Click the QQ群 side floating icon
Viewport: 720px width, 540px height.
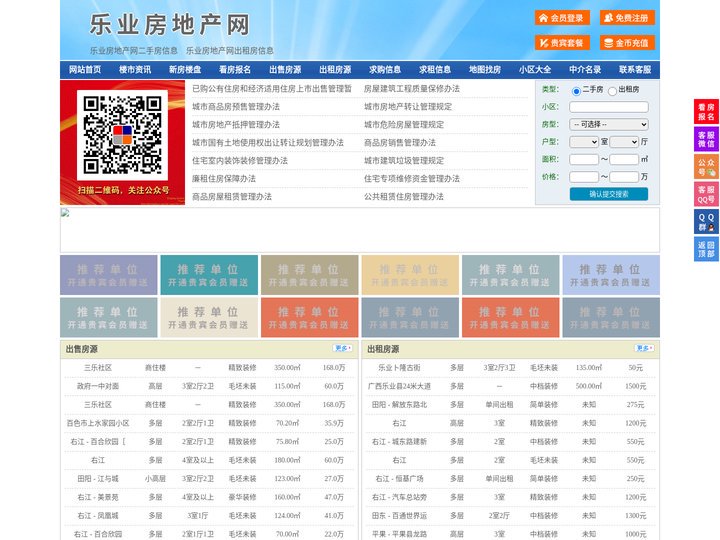(706, 222)
